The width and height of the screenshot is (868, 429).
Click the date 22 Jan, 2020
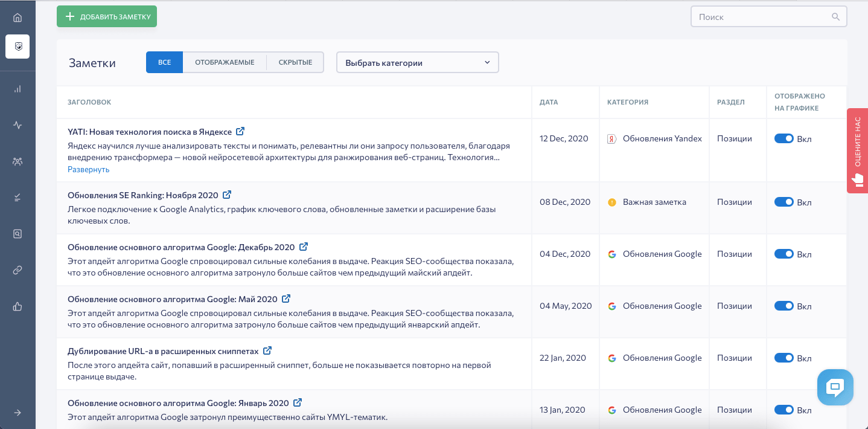tap(563, 358)
